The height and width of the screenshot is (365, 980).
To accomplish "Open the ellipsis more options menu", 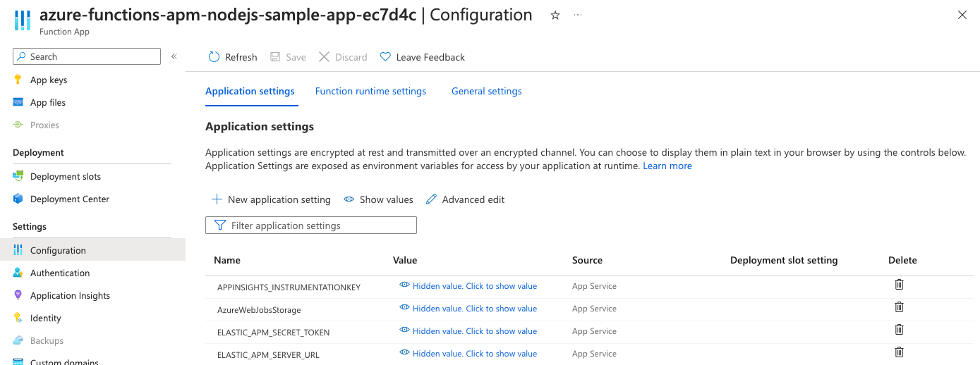I will point(578,15).
